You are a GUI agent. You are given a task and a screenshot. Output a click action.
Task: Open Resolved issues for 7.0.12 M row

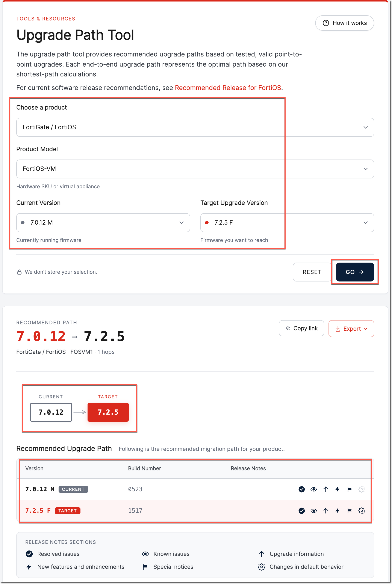(x=301, y=489)
